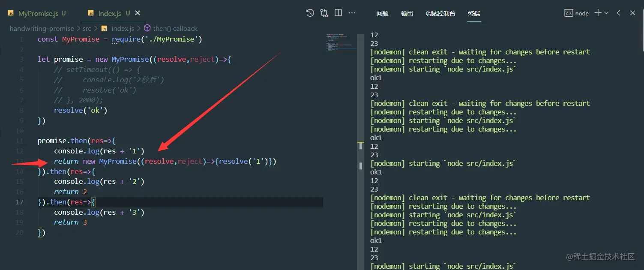Click then() callback breadcrumb symbol
Screen dimensions: 644x270
[175, 28]
